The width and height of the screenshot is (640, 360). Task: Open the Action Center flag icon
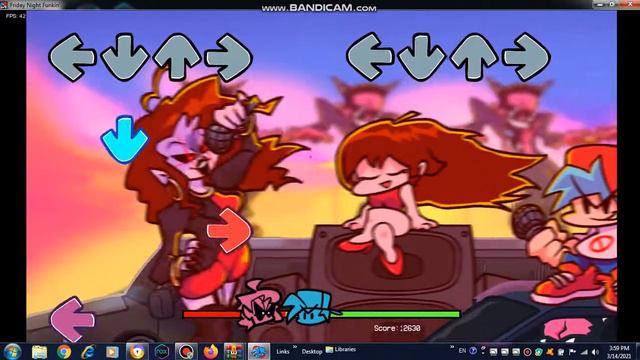[x=573, y=352]
